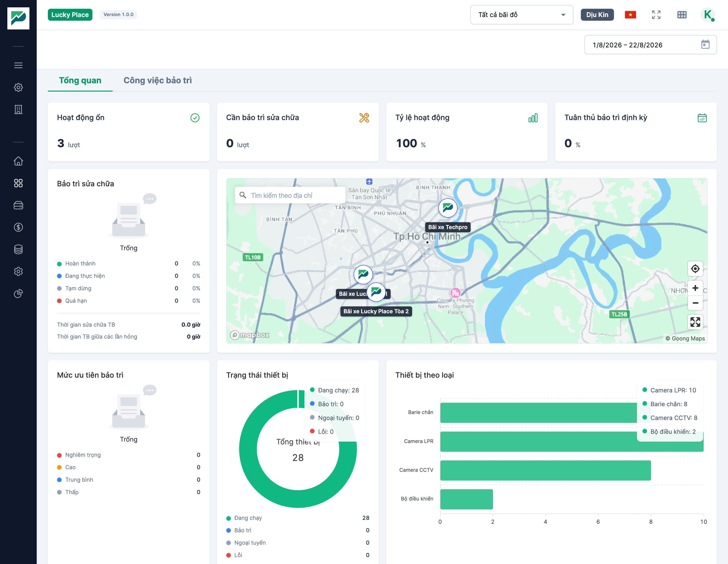Toggle Đang chạy legend in device status chart
The image size is (728, 564).
tap(335, 390)
